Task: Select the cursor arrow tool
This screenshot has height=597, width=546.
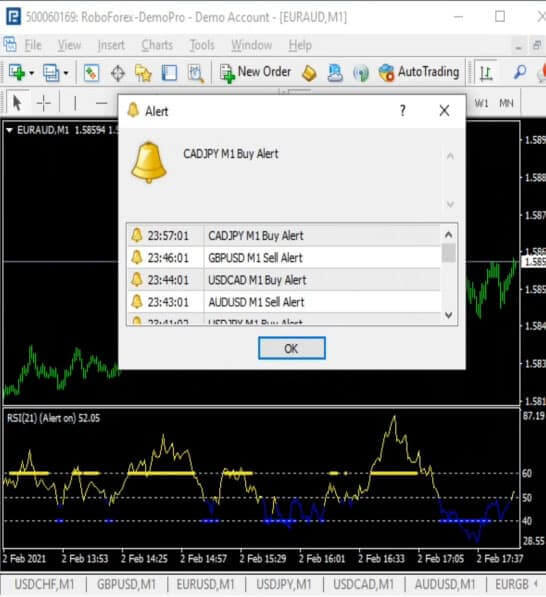Action: pos(17,103)
